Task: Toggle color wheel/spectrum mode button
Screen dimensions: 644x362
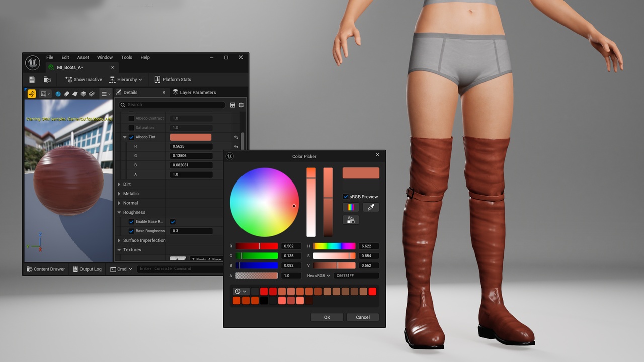Action: 351,207
